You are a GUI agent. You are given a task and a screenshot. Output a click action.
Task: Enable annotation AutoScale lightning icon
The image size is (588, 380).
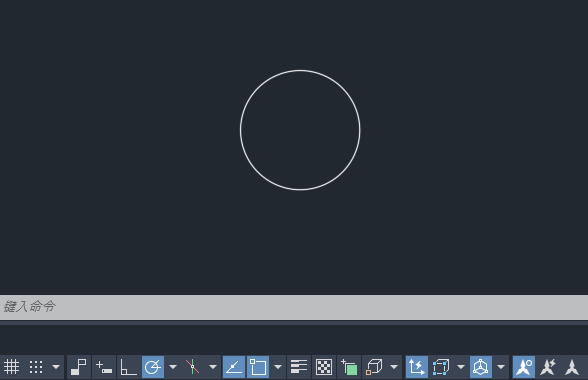click(548, 367)
